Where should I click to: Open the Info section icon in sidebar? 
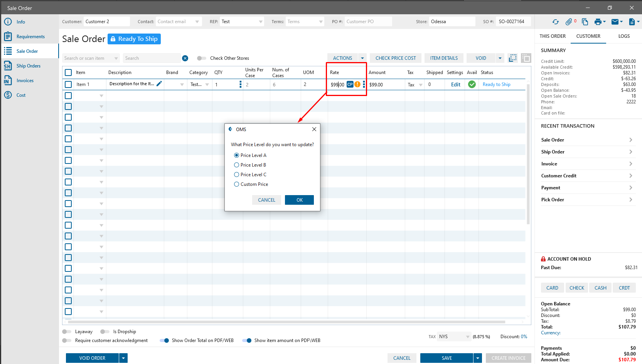pyautogui.click(x=8, y=22)
